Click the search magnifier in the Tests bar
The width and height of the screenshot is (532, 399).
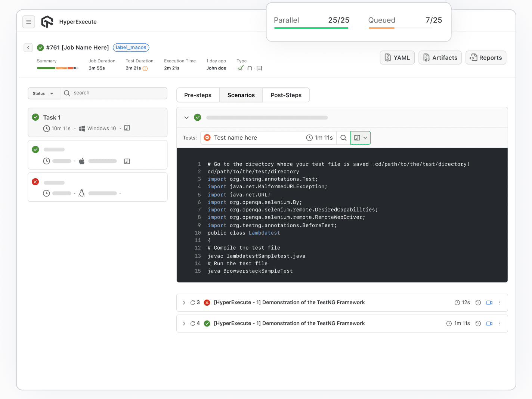343,137
